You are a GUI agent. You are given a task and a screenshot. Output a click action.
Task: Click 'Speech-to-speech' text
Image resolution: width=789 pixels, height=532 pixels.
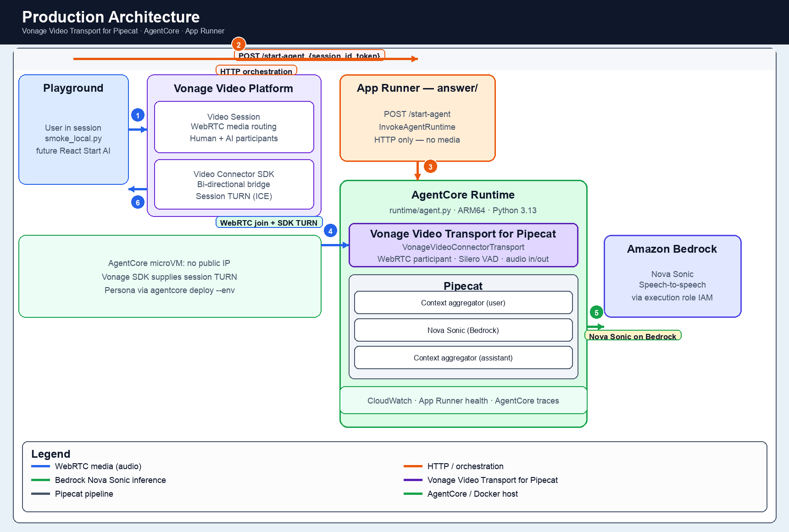click(x=672, y=285)
